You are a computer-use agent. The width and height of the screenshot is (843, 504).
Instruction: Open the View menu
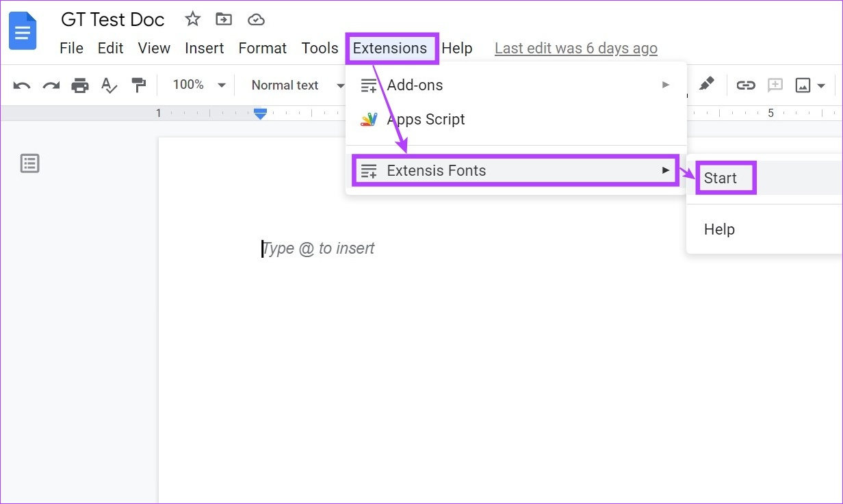[154, 48]
